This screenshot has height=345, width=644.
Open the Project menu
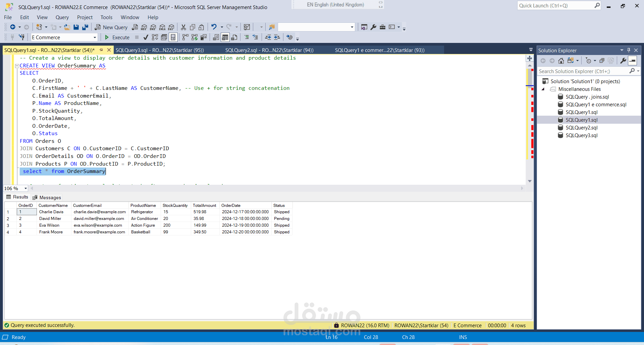pos(85,17)
